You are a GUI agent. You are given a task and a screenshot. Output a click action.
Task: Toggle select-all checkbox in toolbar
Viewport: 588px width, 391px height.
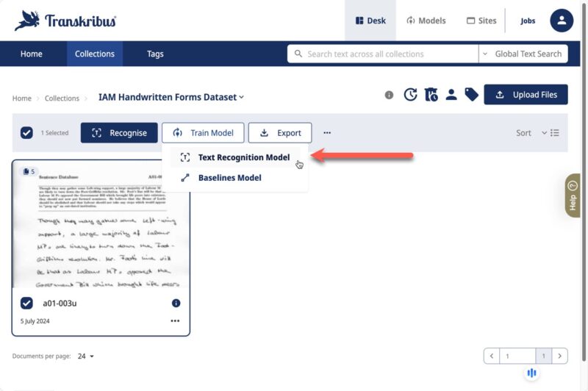tap(26, 133)
